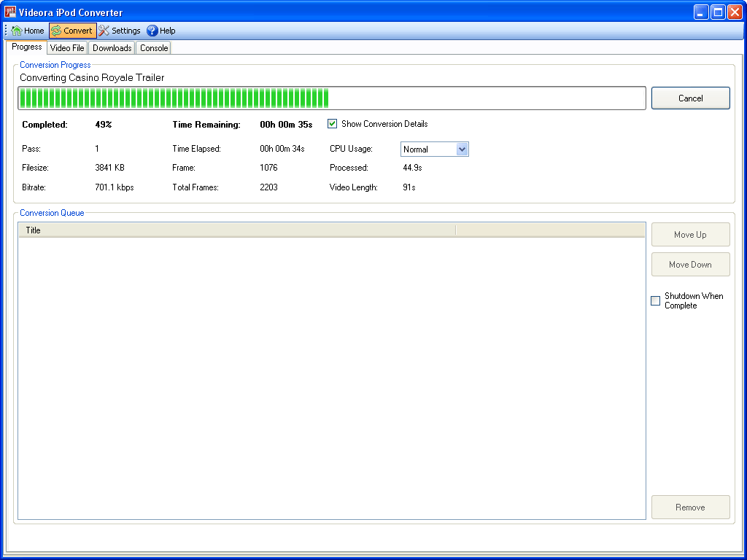Image resolution: width=747 pixels, height=560 pixels.
Task: Click the green conversion progress bar
Action: (332, 98)
